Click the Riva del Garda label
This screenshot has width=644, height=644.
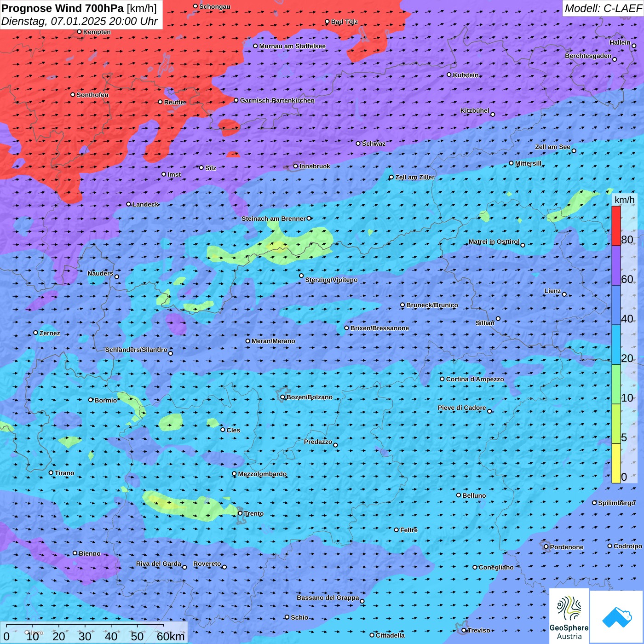click(x=158, y=563)
